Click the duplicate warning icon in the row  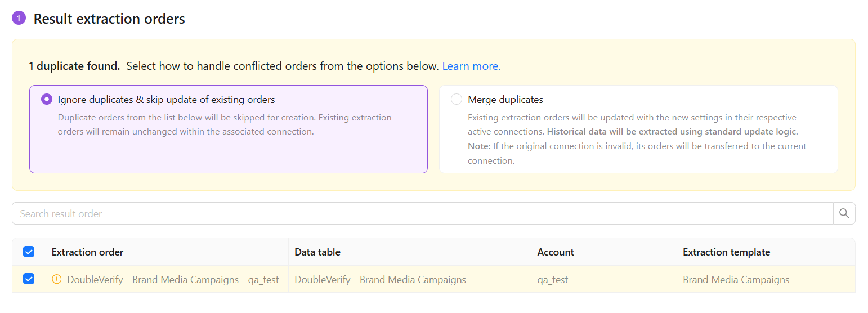pyautogui.click(x=56, y=279)
